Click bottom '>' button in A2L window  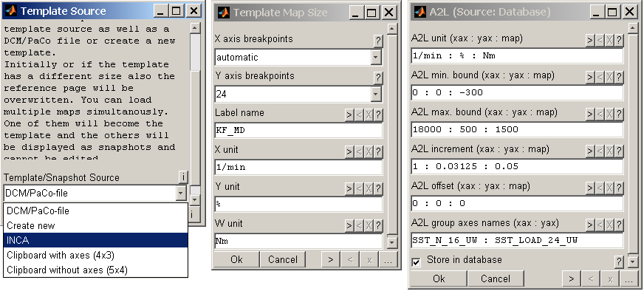(x=572, y=278)
